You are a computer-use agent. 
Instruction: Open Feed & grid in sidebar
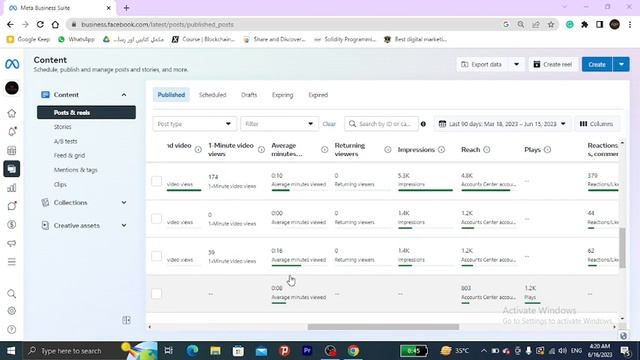click(69, 156)
